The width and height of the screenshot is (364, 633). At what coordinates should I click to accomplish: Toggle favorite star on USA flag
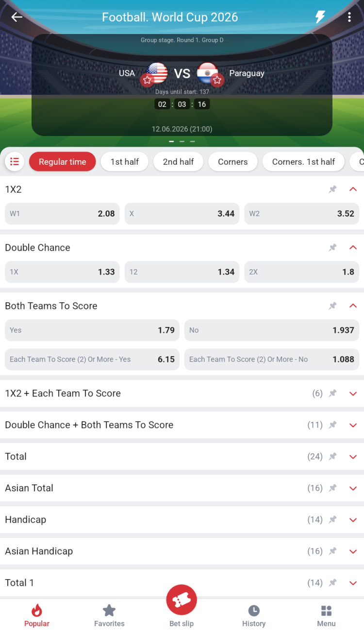pos(148,80)
